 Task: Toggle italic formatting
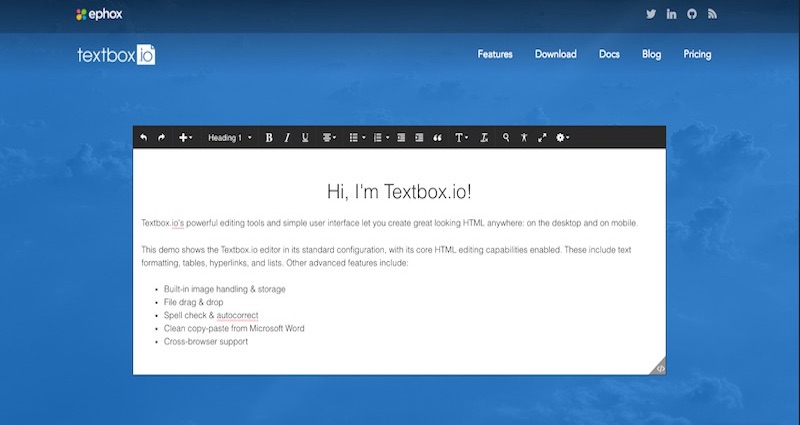tap(287, 138)
